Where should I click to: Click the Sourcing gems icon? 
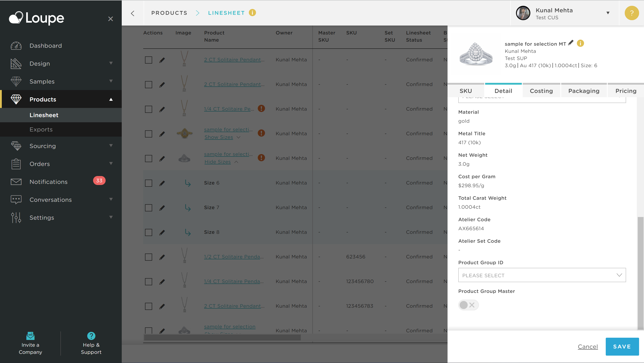click(16, 146)
